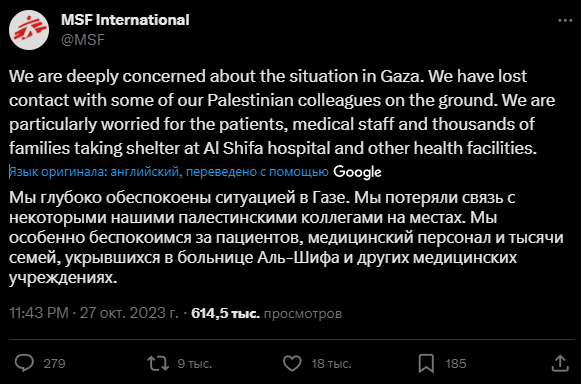This screenshot has height=384, width=581.
Task: Click the 614,5 тыс. просмотров view count
Action: click(x=266, y=314)
